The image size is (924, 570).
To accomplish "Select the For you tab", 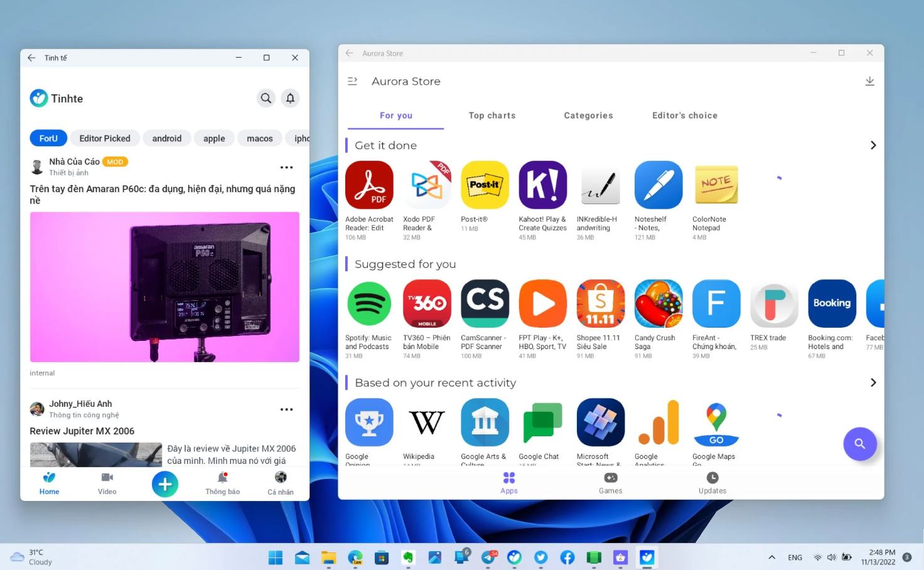I will pos(396,116).
